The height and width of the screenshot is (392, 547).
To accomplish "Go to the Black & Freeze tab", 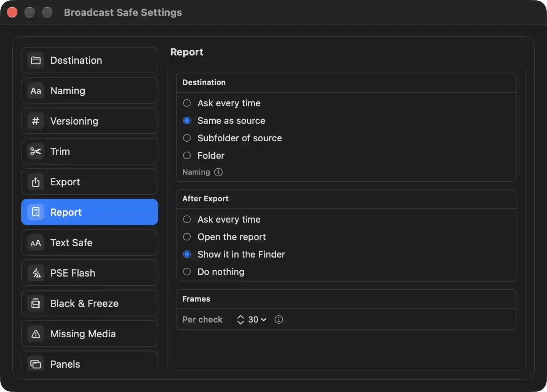I will click(x=90, y=303).
